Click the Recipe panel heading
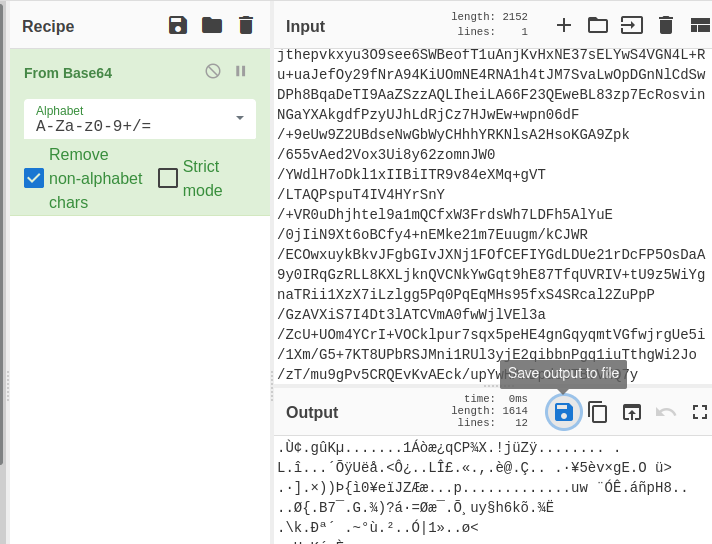712x544 pixels. (48, 26)
